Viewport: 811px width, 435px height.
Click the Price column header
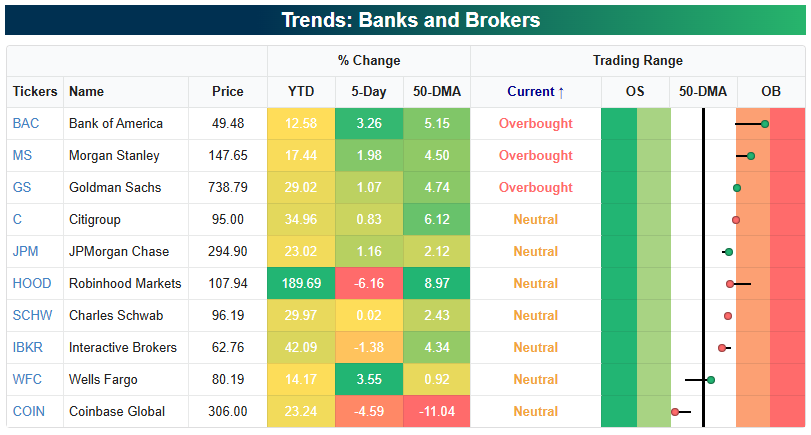click(228, 92)
